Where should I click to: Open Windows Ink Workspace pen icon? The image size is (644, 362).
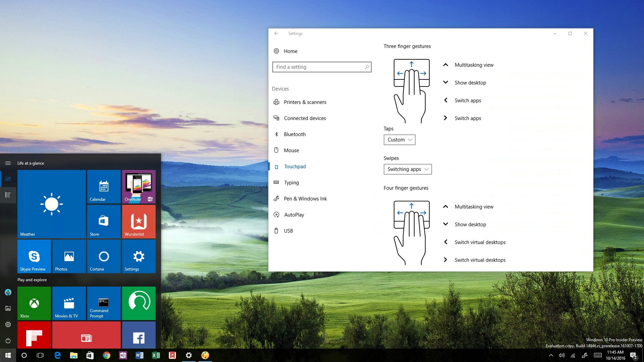click(x=585, y=355)
